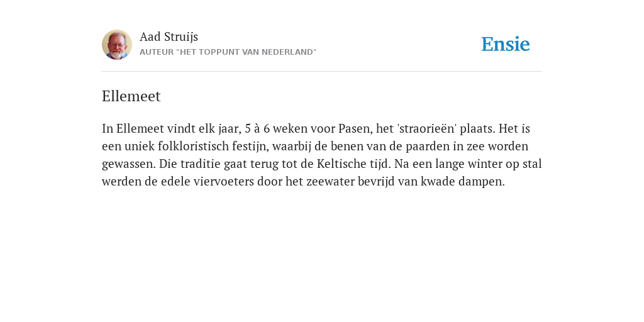Viewport: 644px width, 322px height.
Task: Select the "Het Toppunt van Nederland" author subtitle
Action: point(228,52)
